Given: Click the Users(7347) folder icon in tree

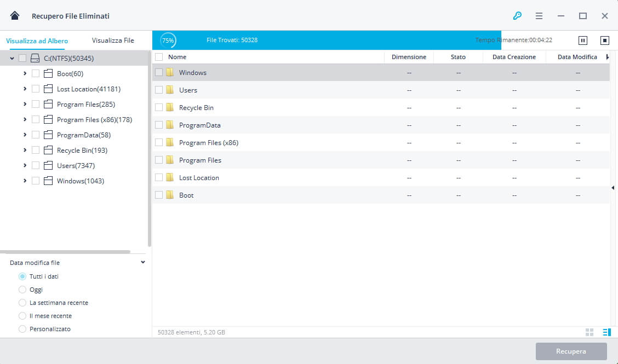Looking at the screenshot, I should 48,165.
